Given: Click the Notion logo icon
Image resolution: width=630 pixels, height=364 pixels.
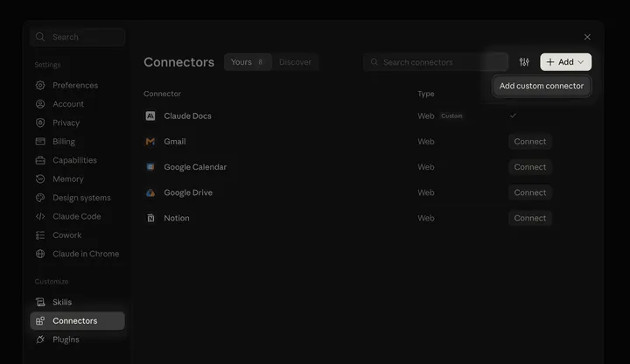Looking at the screenshot, I should 150,218.
